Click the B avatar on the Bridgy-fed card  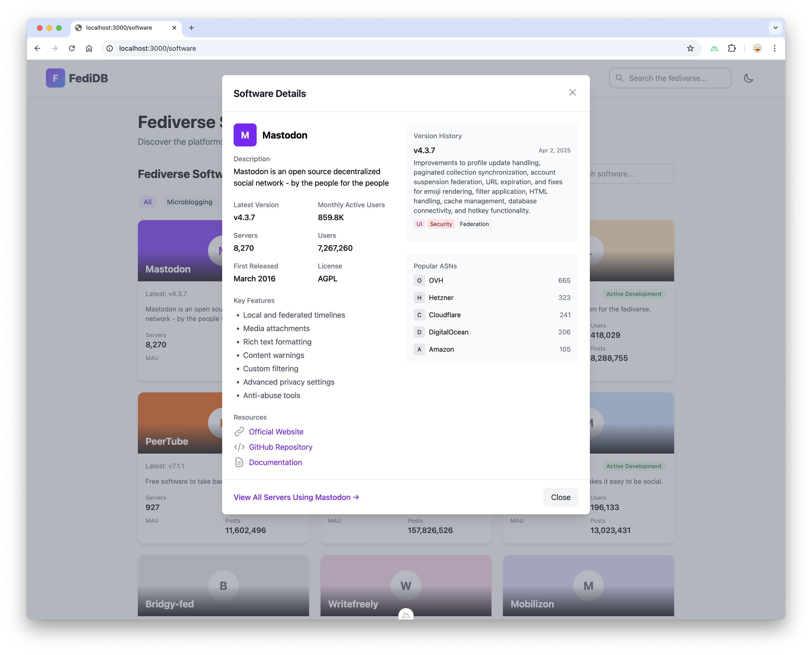pyautogui.click(x=223, y=585)
